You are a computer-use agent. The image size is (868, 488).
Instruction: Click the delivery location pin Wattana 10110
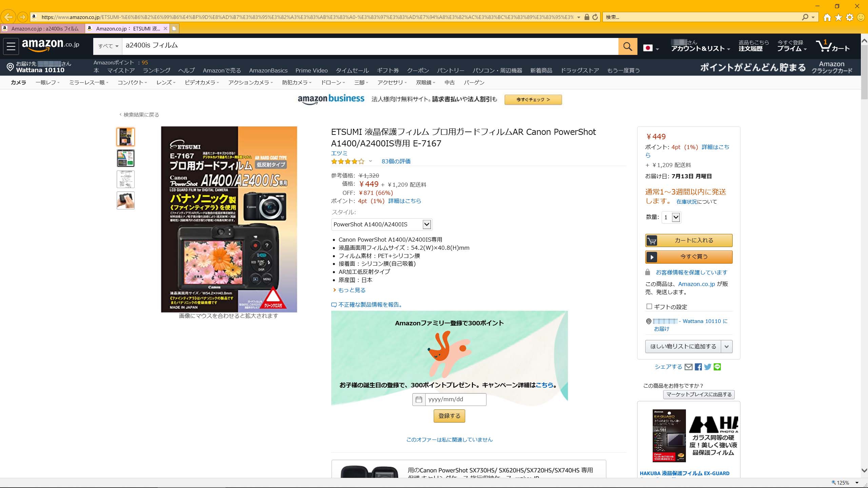pyautogui.click(x=39, y=67)
